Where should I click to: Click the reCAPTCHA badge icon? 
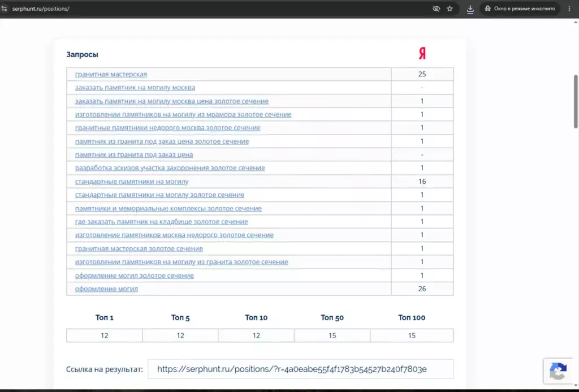pyautogui.click(x=558, y=371)
